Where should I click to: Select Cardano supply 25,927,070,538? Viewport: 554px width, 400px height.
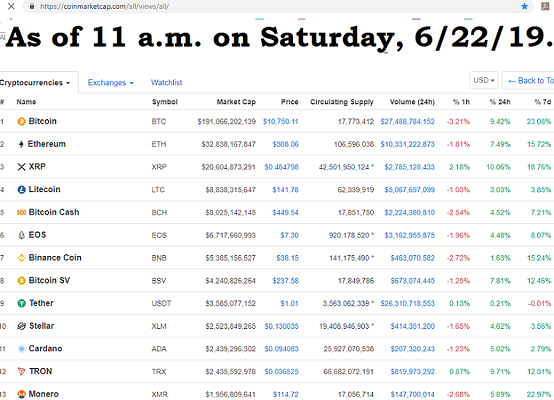[348, 349]
